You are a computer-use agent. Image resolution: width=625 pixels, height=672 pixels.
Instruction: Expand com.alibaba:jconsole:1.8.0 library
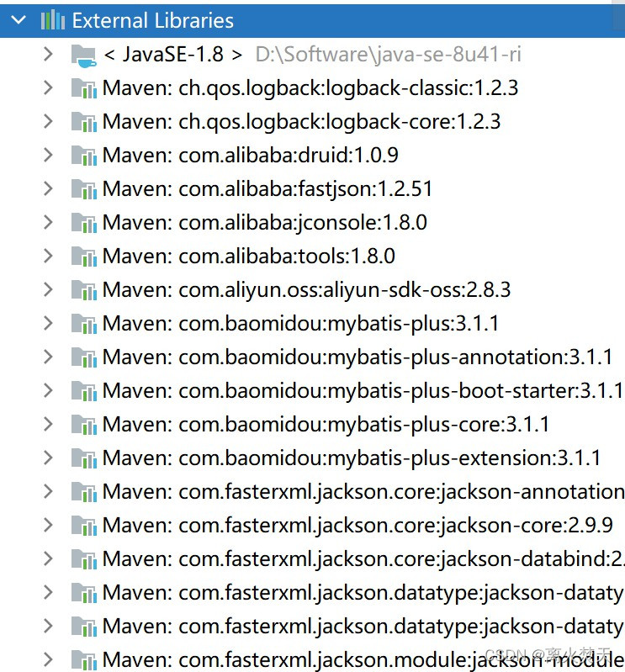click(48, 222)
